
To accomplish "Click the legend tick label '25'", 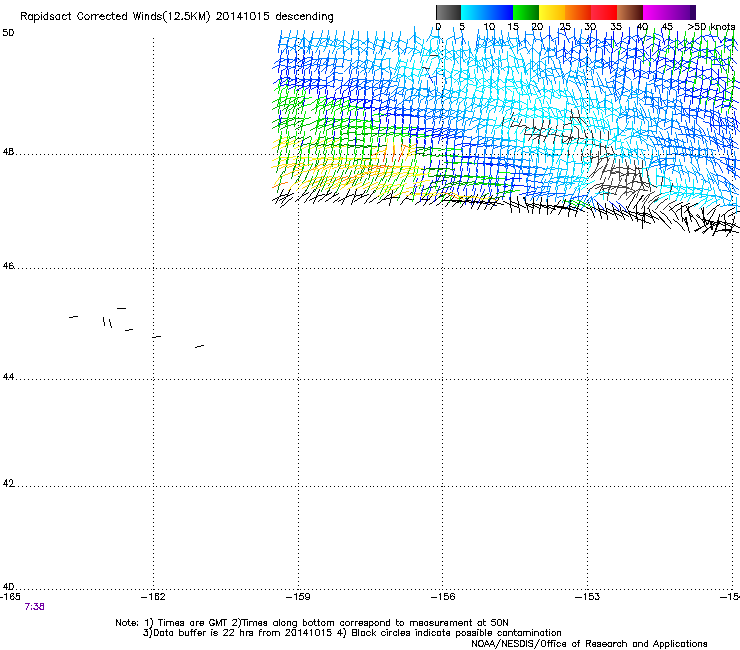I will pos(565,27).
